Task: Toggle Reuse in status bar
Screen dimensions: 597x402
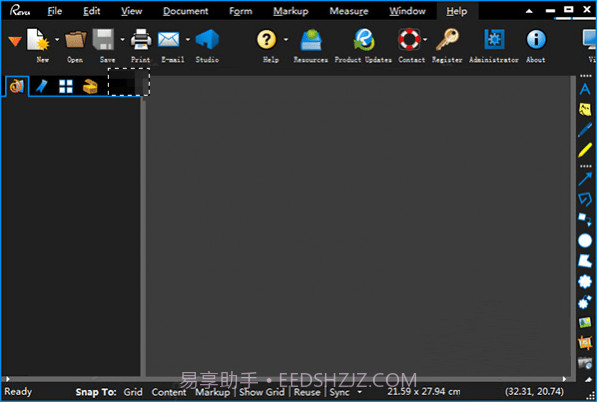Action: tap(307, 392)
